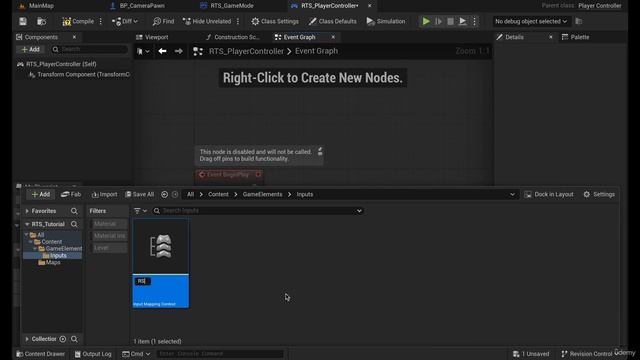Viewport: 640px width, 360px height.
Task: Go forward in content browser history
Action: coord(175,195)
